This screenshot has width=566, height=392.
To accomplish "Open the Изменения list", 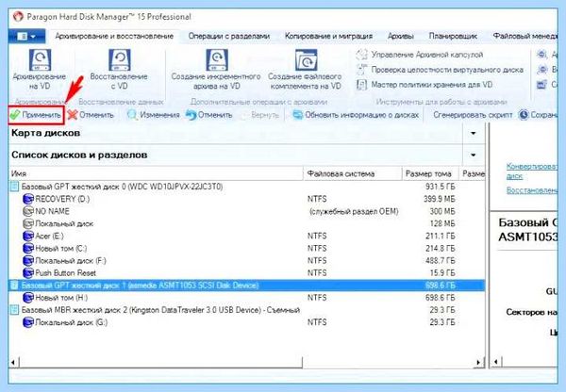I will click(154, 115).
